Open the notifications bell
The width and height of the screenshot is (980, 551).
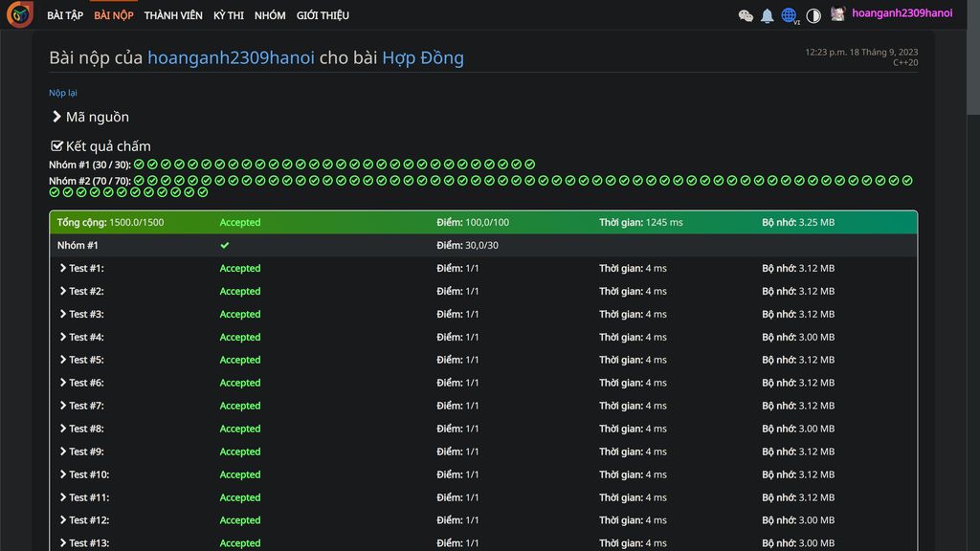767,15
